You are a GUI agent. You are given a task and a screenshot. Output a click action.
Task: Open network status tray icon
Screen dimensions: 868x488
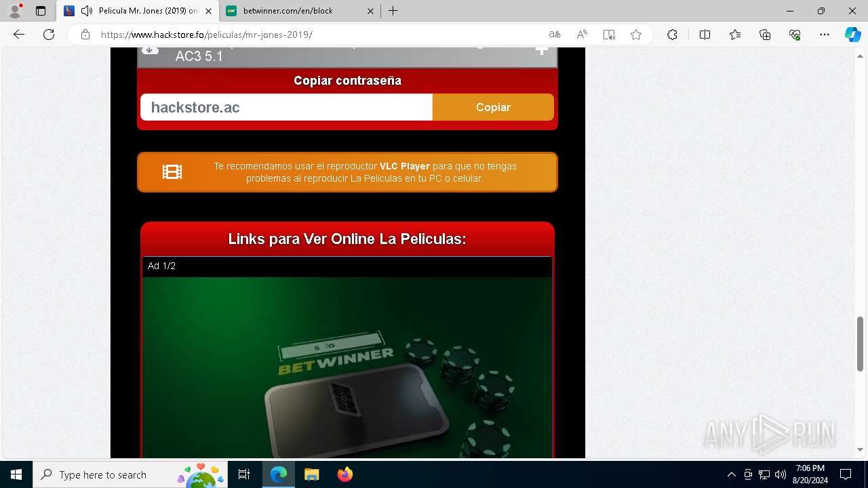[764, 474]
